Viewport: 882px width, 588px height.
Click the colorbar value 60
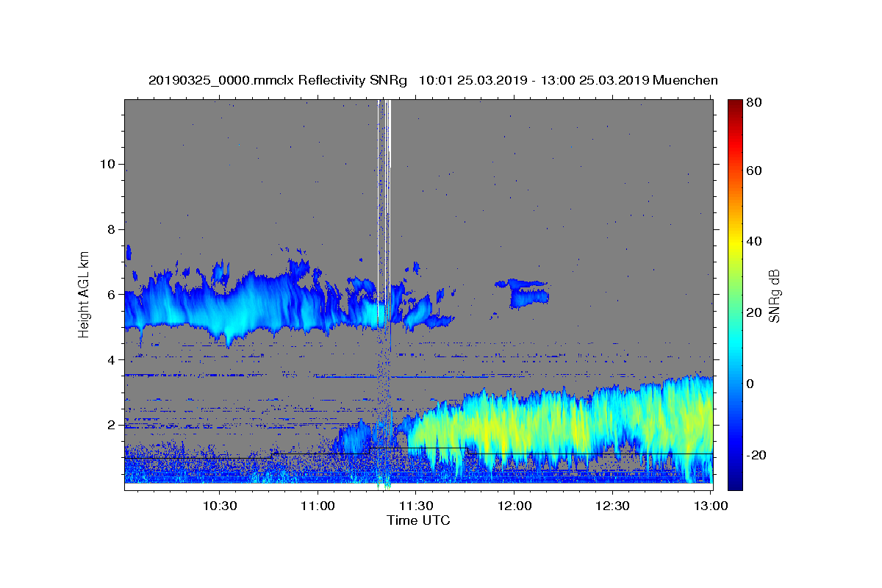pos(753,171)
